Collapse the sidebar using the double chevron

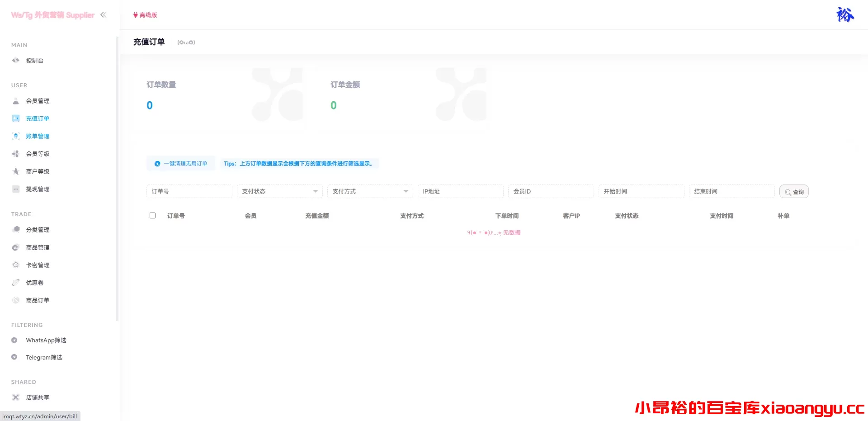click(103, 15)
